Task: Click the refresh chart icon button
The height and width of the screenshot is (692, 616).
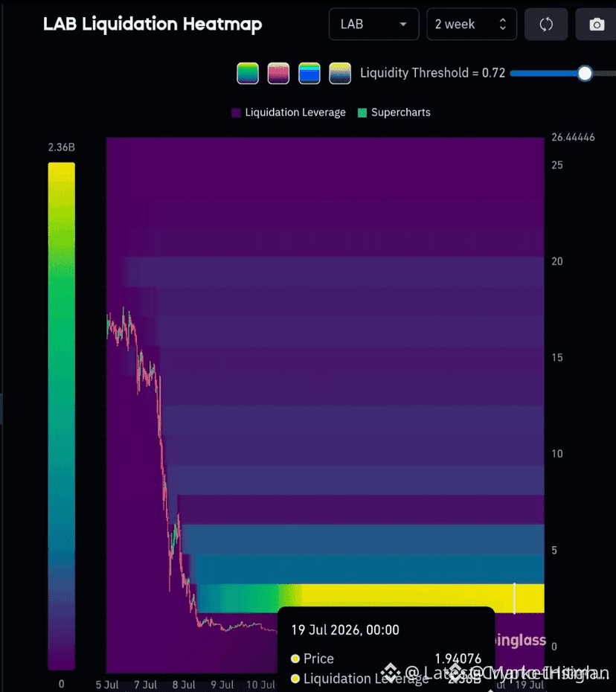Action: 546,24
